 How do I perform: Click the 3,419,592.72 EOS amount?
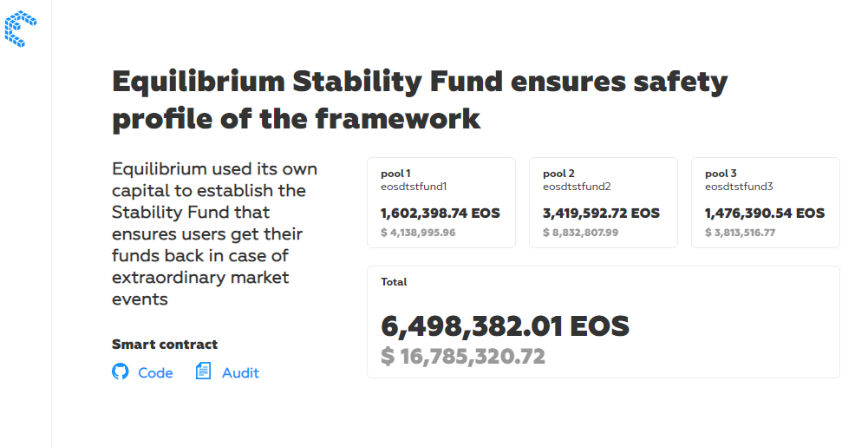point(601,214)
